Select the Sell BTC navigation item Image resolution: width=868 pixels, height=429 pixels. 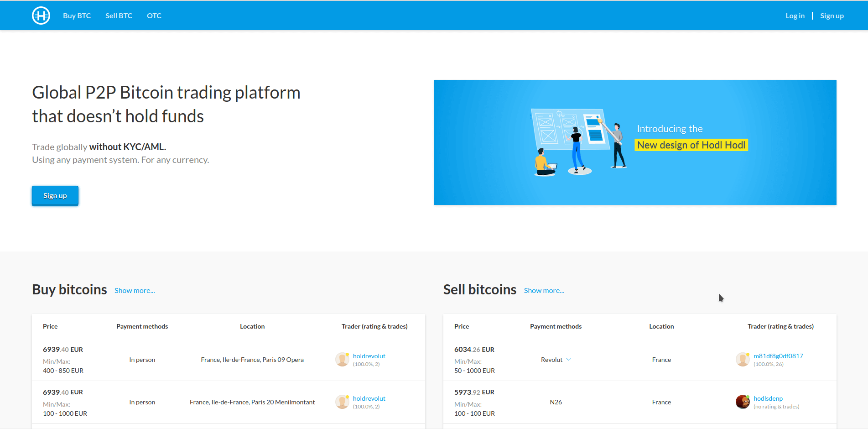119,15
